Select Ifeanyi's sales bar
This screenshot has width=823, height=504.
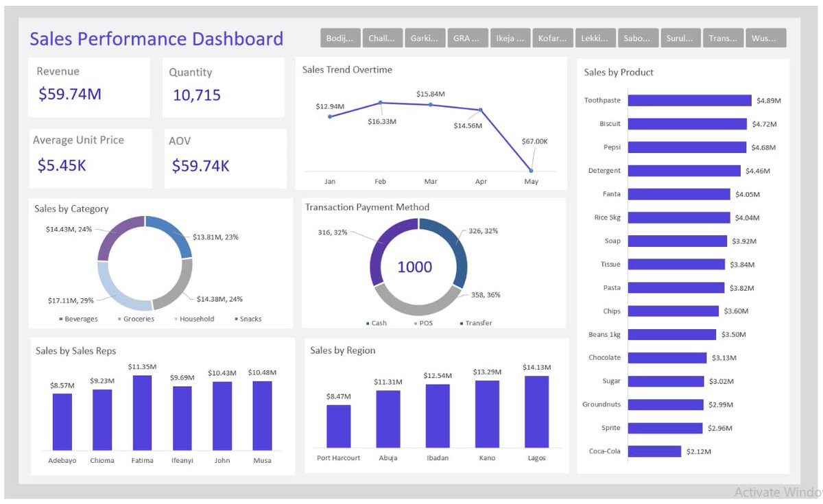tap(182, 418)
